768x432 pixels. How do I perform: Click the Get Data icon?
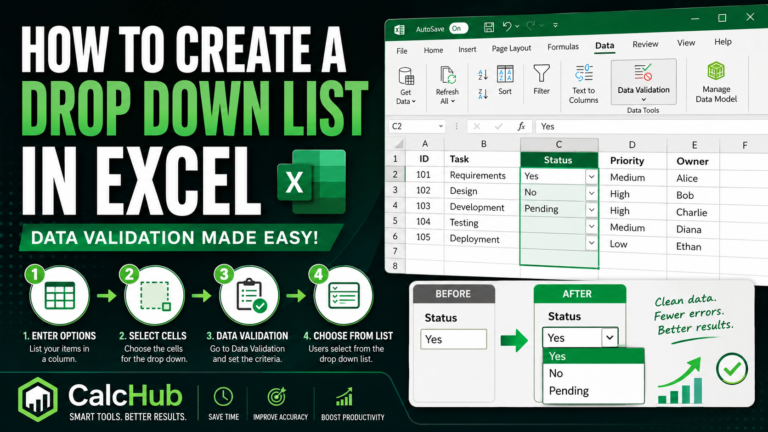406,76
